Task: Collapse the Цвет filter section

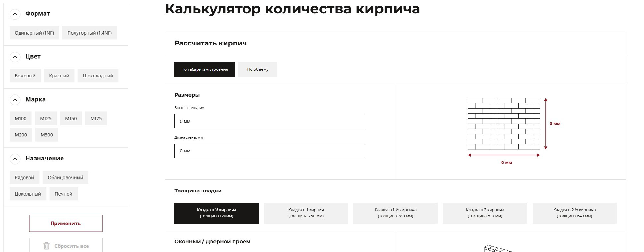Action: point(15,57)
